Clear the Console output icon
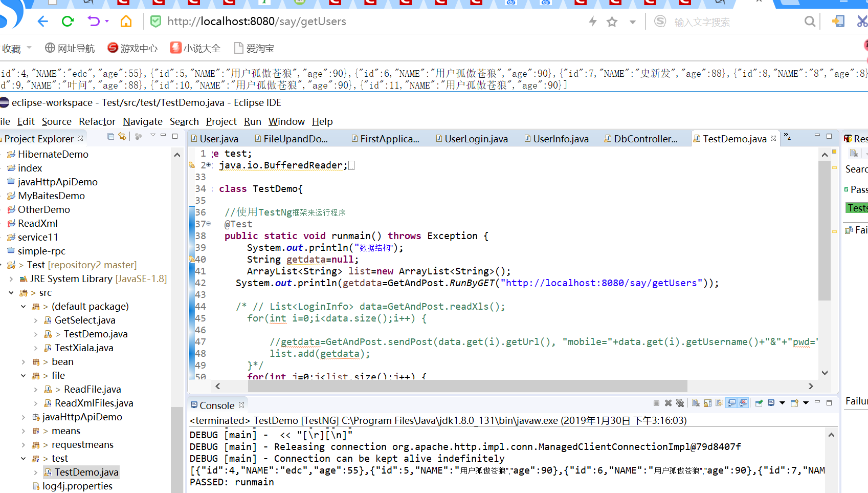This screenshot has width=868, height=493. [696, 403]
